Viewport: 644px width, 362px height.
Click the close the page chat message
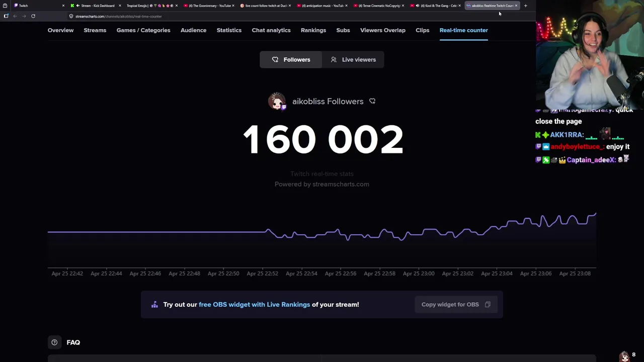coord(558,121)
